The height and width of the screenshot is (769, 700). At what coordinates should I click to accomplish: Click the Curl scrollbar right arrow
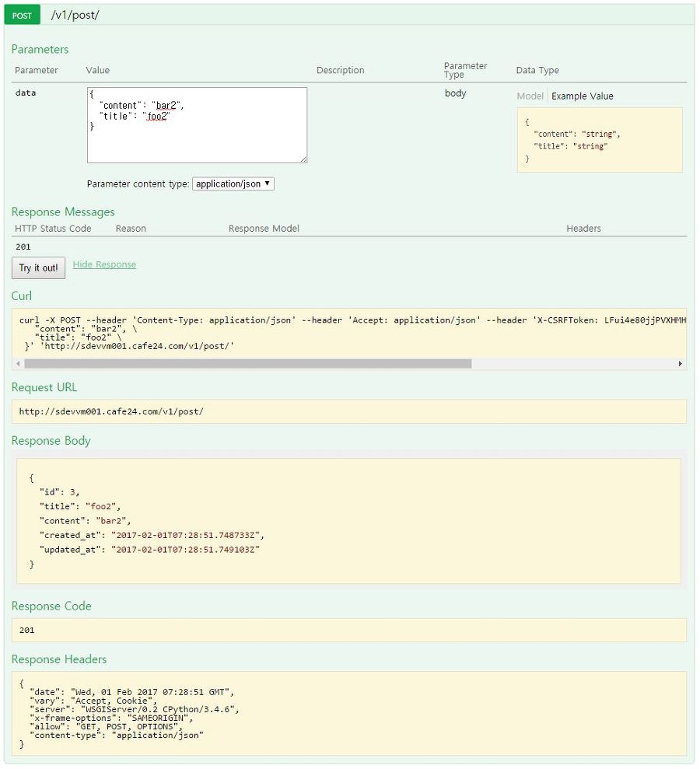coord(681,364)
